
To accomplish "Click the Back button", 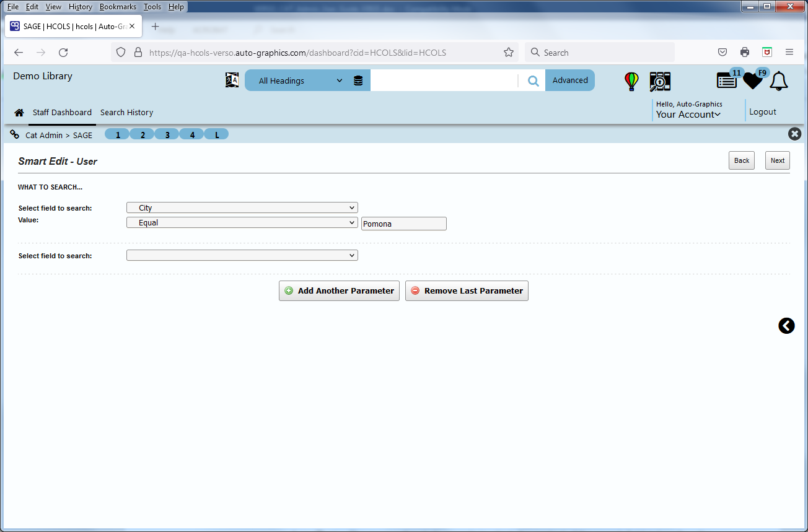I will tap(742, 160).
